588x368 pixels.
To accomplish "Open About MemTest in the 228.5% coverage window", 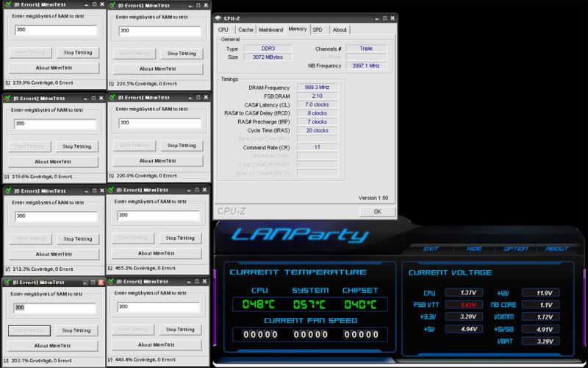I will tap(158, 69).
